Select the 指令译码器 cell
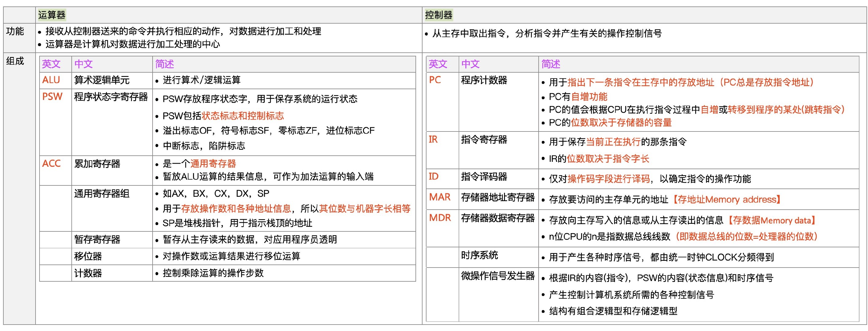868x331 pixels. click(484, 177)
